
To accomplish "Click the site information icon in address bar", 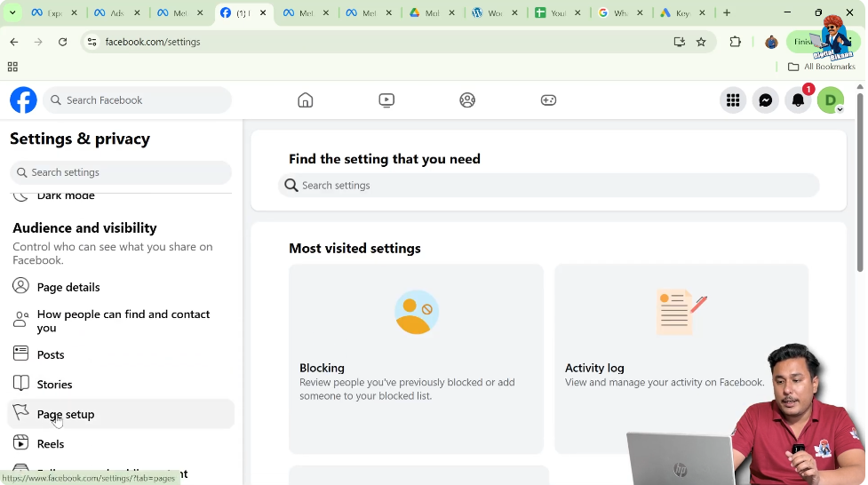I will [x=92, y=42].
